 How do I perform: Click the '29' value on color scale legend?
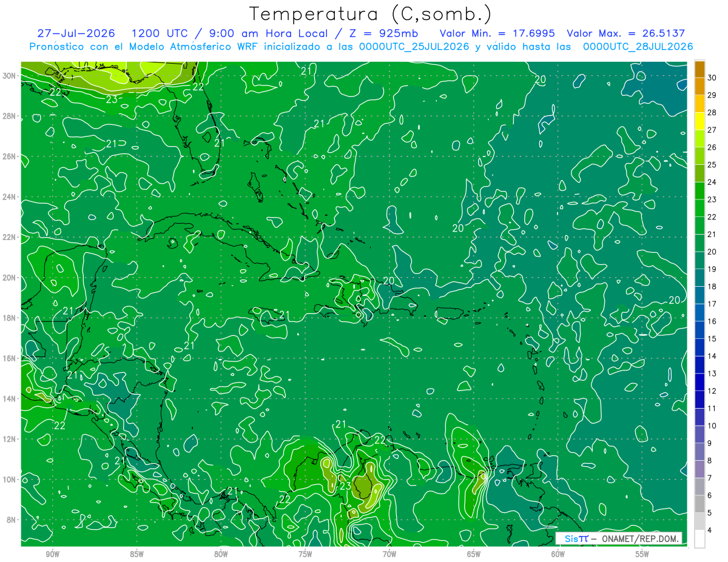pyautogui.click(x=712, y=96)
